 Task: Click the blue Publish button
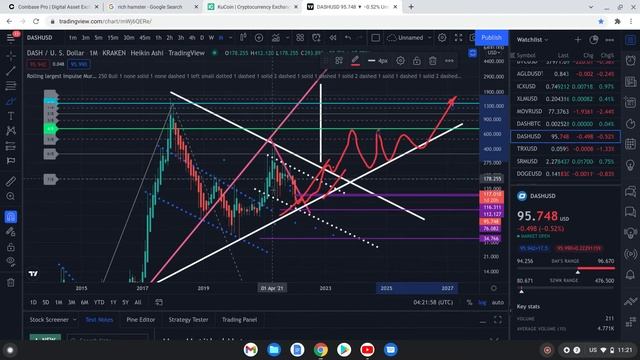(x=491, y=38)
